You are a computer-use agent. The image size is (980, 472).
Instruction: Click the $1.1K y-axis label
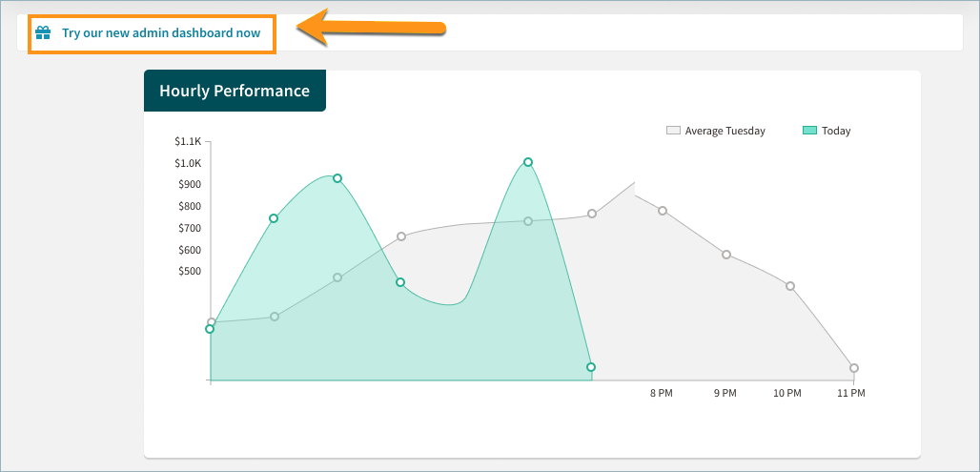click(188, 141)
